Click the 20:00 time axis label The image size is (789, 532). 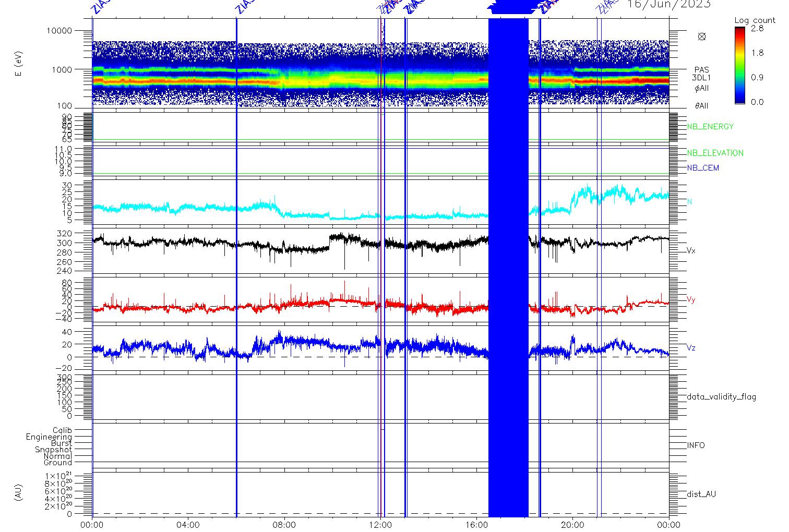click(x=572, y=525)
